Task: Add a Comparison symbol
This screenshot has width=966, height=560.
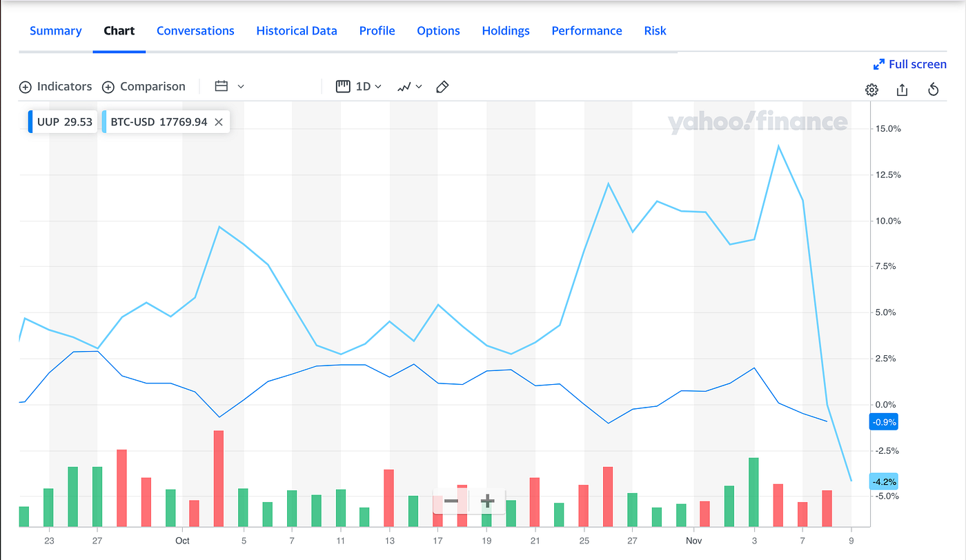Action: tap(144, 87)
